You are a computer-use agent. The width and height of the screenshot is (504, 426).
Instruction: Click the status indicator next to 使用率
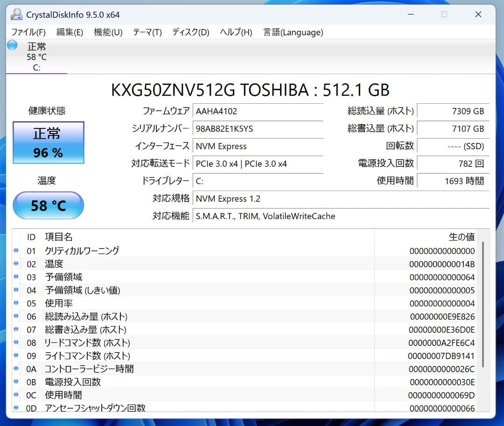tap(16, 303)
